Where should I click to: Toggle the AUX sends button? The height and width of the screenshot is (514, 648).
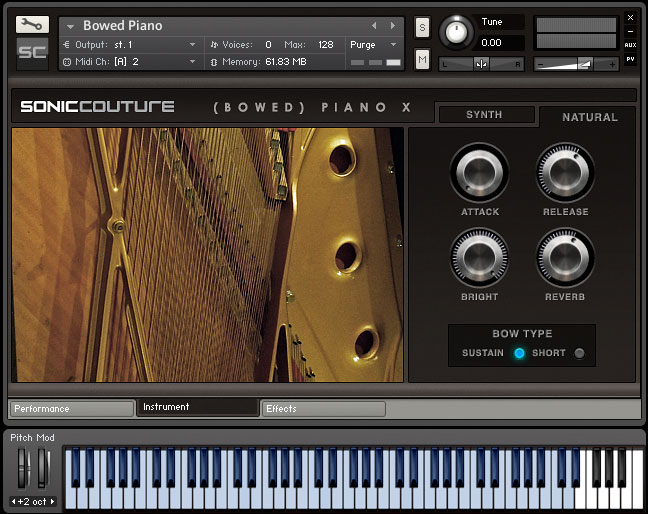[x=630, y=45]
